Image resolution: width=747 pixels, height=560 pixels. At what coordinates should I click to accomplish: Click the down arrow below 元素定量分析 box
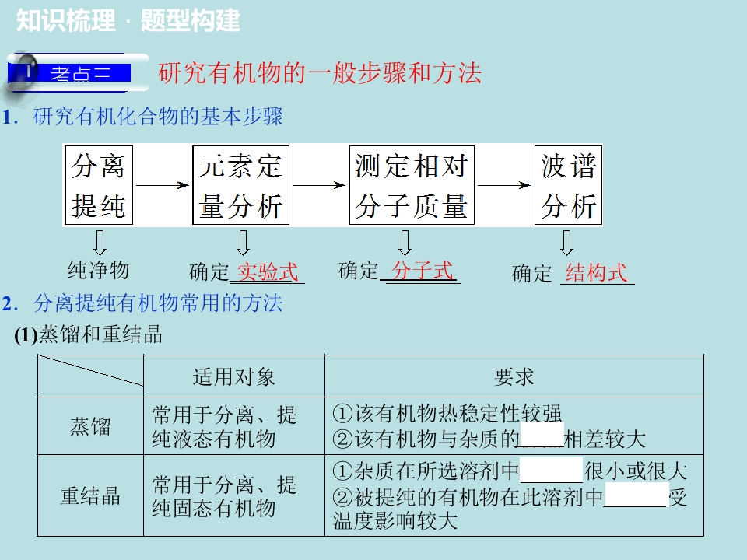[243, 243]
